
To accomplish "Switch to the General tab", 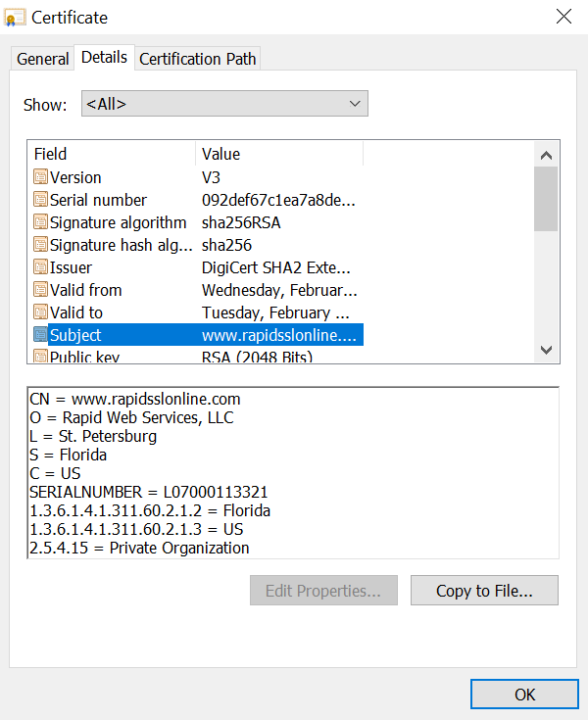I will coord(42,59).
